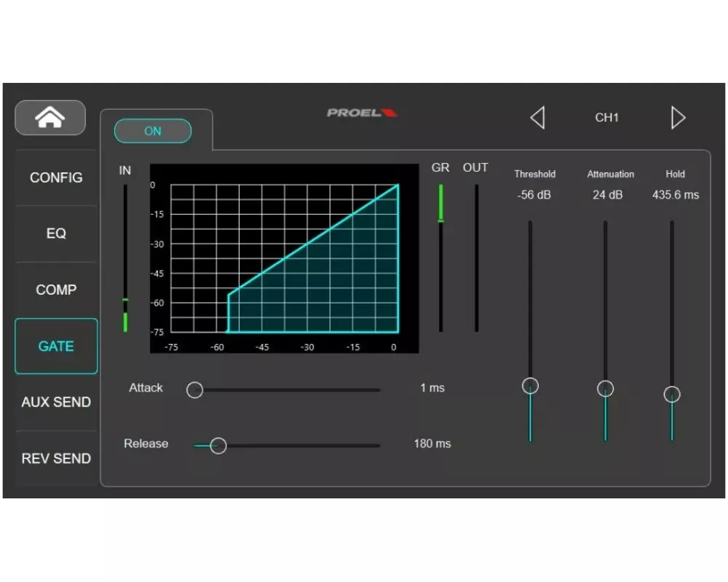Select the GATE tab
This screenshot has height=582, width=728.
[56, 346]
